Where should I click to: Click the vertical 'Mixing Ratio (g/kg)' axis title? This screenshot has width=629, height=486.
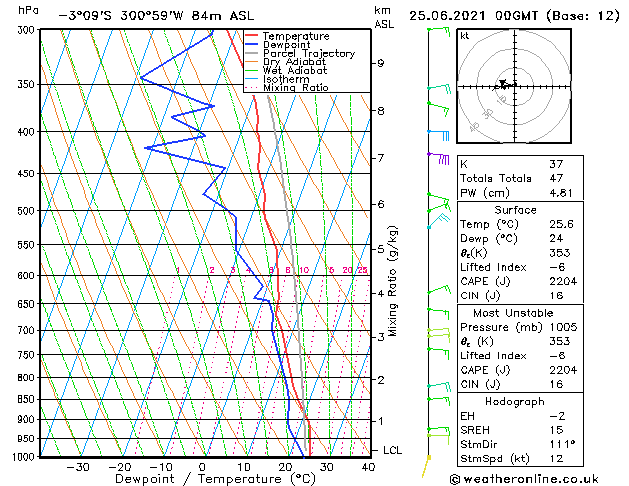tap(392, 281)
